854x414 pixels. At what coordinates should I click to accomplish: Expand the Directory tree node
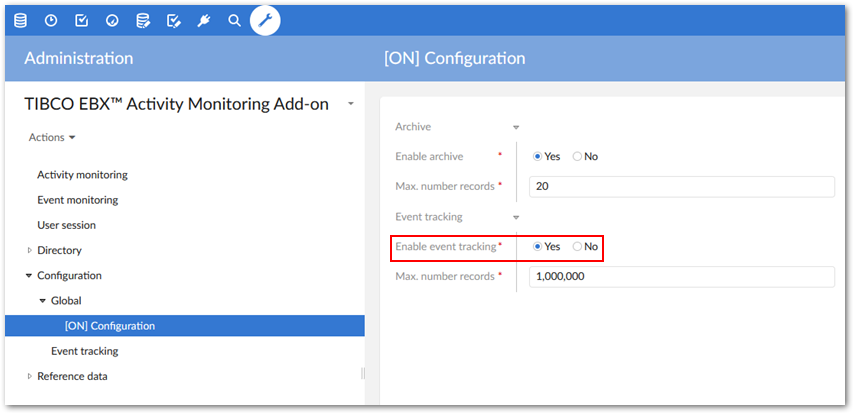point(30,250)
